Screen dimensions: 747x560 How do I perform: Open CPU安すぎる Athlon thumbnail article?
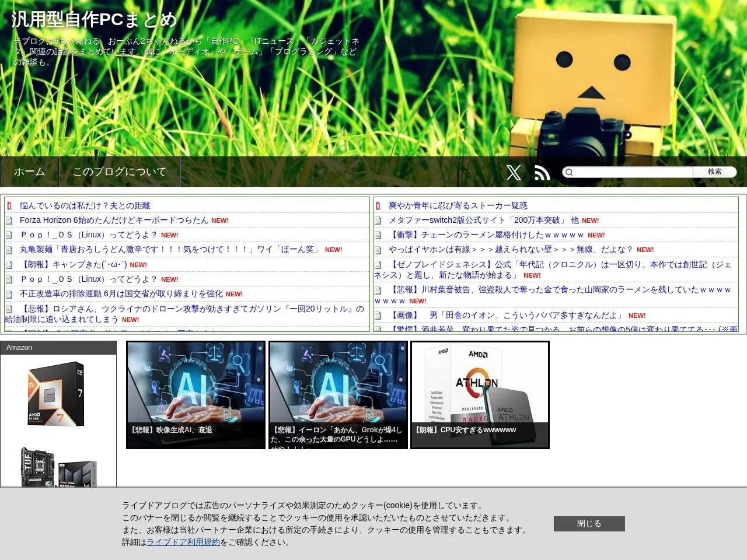(x=480, y=395)
